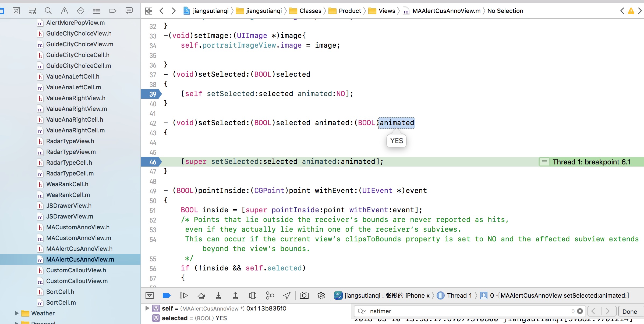Expand the Weather folder
This screenshot has width=644, height=324.
(x=16, y=313)
